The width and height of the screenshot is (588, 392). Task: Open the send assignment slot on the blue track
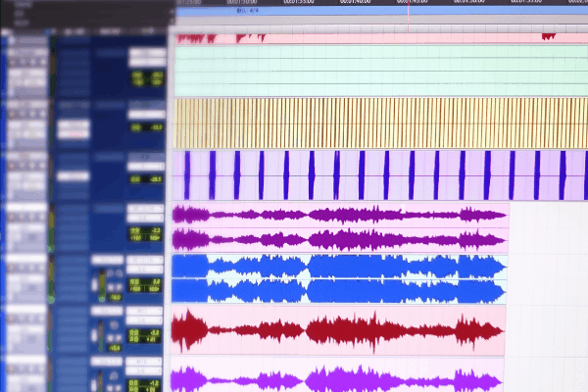107,260
